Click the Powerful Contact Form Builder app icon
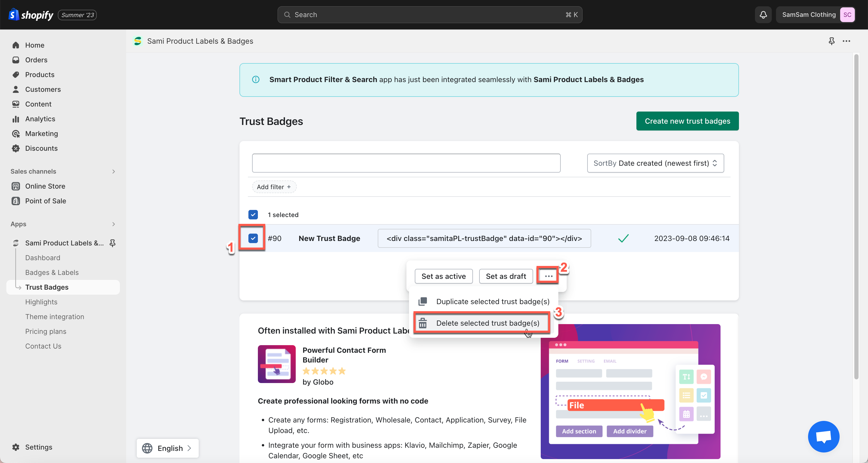Image resolution: width=868 pixels, height=463 pixels. (x=277, y=364)
